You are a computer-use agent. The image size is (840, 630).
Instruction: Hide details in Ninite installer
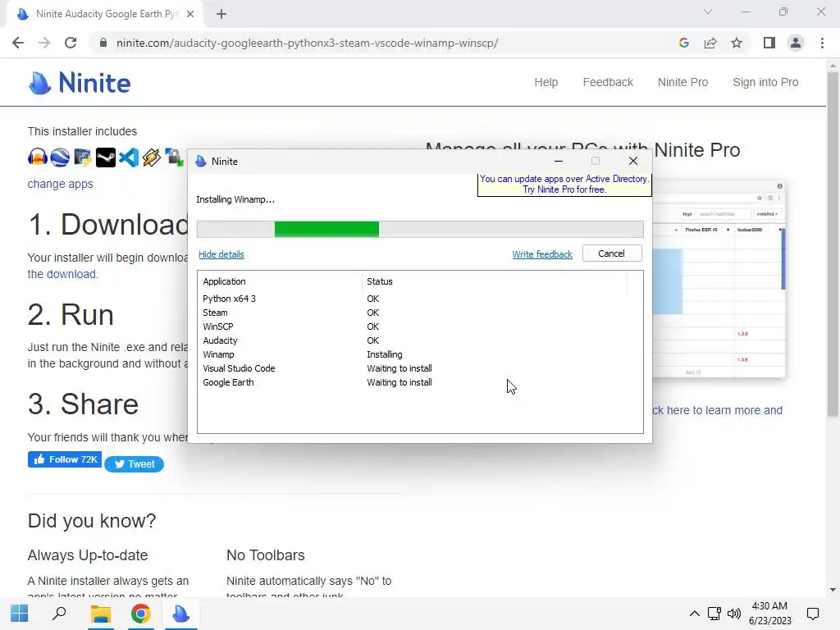click(x=221, y=254)
